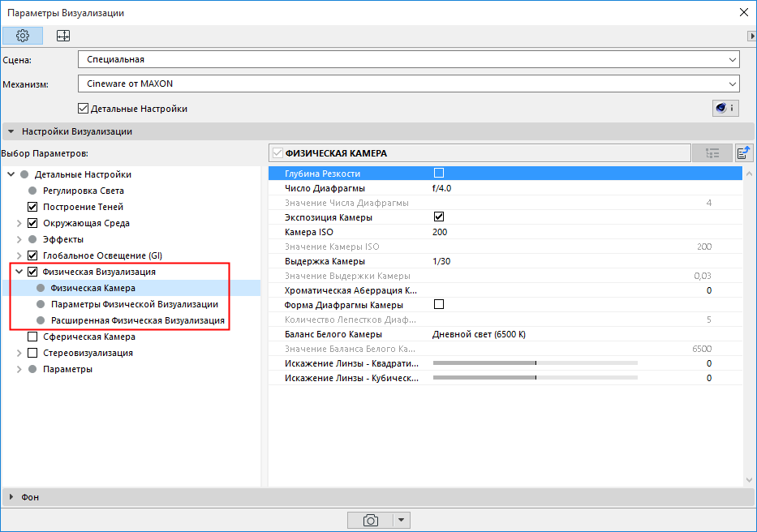Toggle the Окружающая Среда checkbox

[x=32, y=223]
